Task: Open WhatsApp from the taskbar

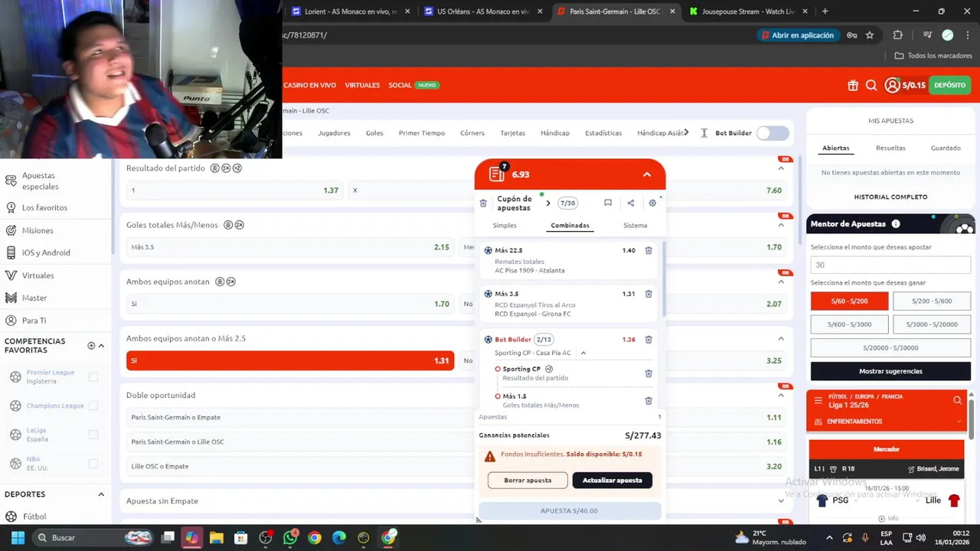Action: pyautogui.click(x=290, y=538)
